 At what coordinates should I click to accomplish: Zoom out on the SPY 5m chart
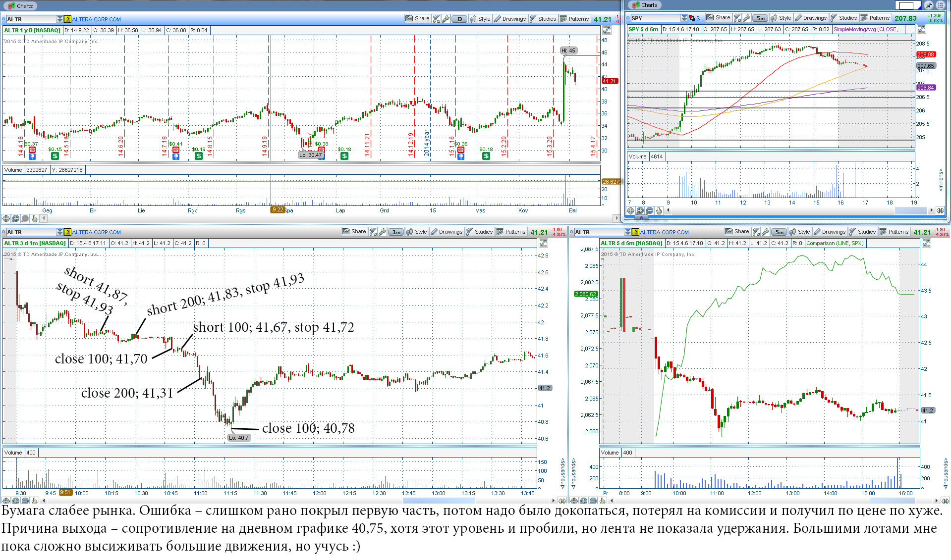pos(649,210)
